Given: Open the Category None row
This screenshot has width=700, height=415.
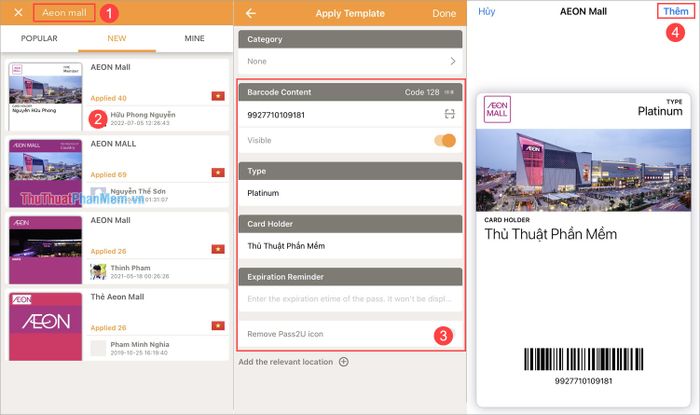Looking at the screenshot, I should coord(350,62).
